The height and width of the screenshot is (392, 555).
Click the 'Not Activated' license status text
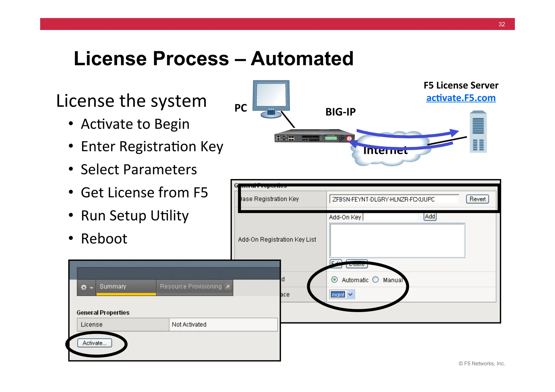click(189, 325)
